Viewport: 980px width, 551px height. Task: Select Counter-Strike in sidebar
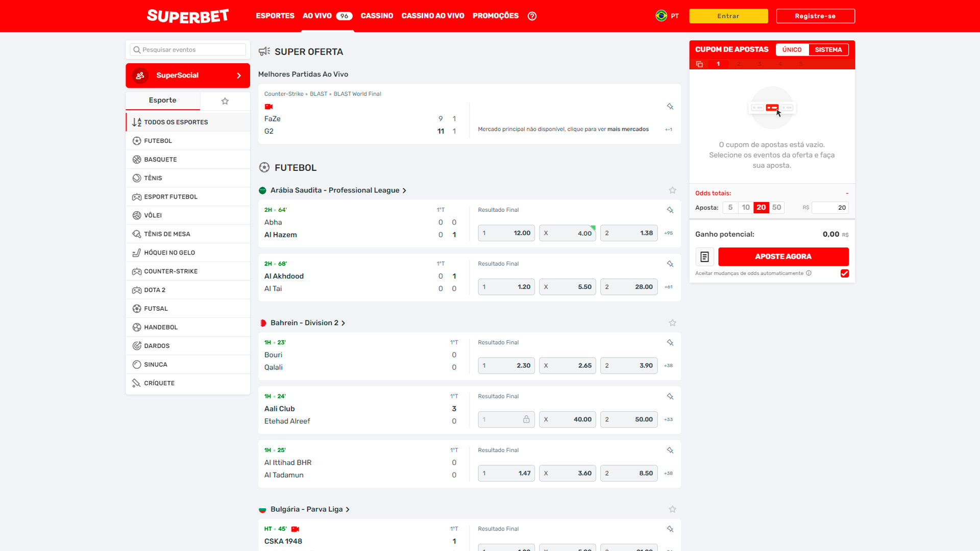point(188,271)
